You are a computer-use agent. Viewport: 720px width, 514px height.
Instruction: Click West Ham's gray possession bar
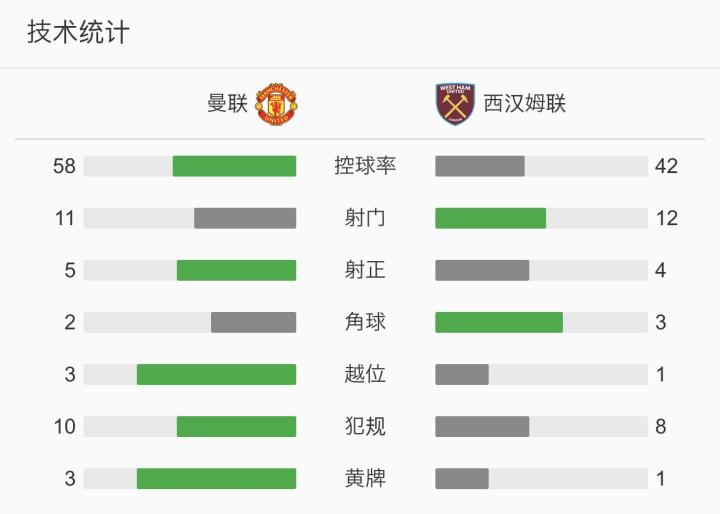(480, 166)
